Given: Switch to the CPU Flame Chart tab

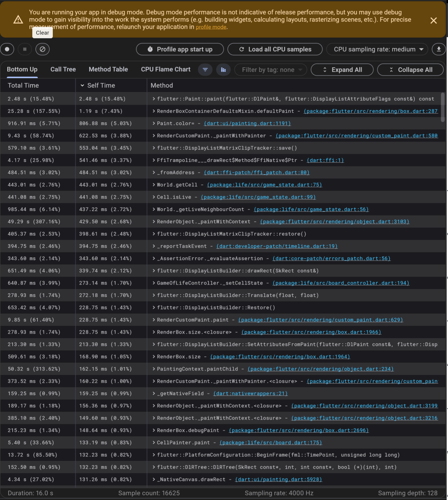Looking at the screenshot, I should pyautogui.click(x=166, y=70).
